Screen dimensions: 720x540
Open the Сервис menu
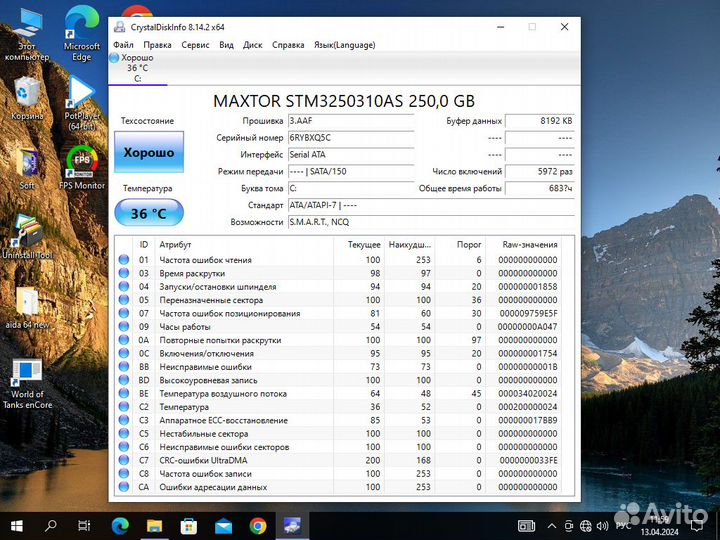195,45
